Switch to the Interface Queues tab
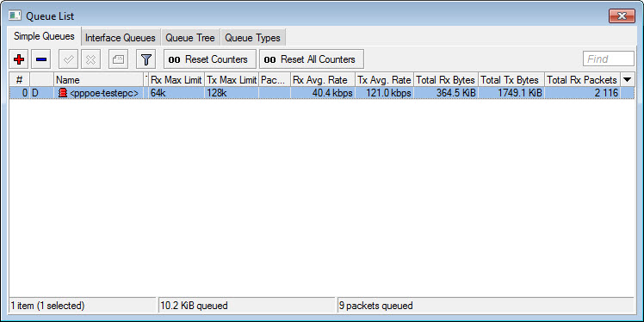Screen dimensions: 644x322 [121, 38]
